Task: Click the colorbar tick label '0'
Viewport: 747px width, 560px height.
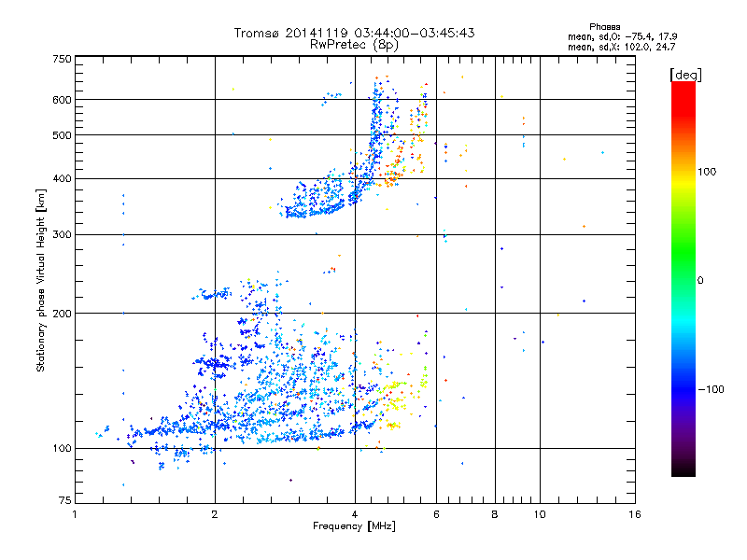Action: [699, 281]
